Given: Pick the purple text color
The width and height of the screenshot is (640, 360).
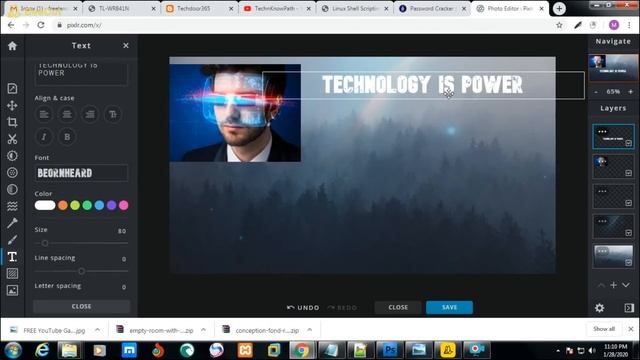Looking at the screenshot, I should tap(111, 205).
